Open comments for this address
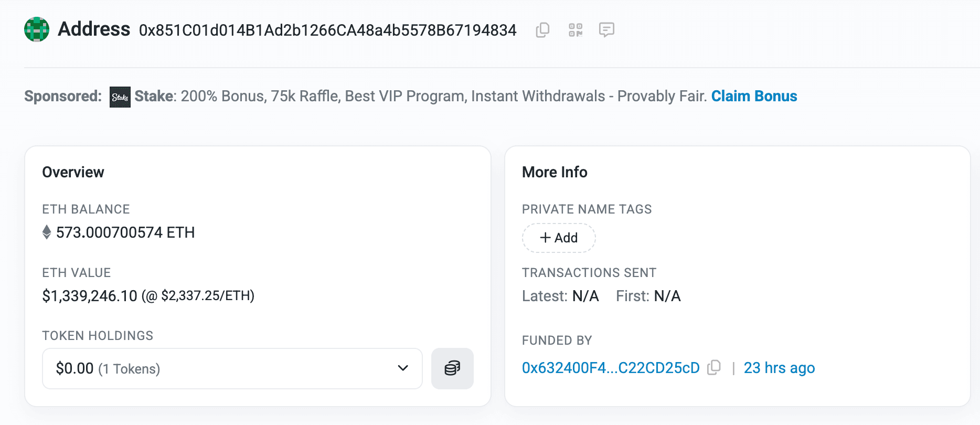This screenshot has height=425, width=980. pyautogui.click(x=607, y=30)
